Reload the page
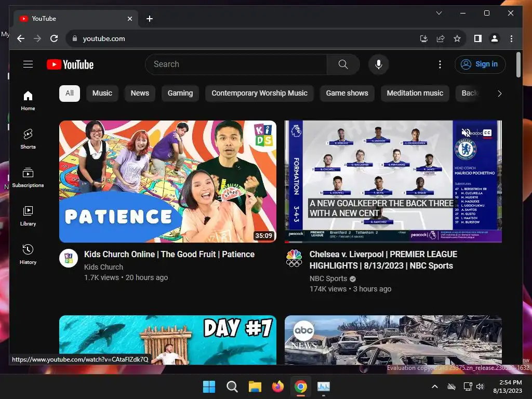532x399 pixels. click(x=54, y=38)
